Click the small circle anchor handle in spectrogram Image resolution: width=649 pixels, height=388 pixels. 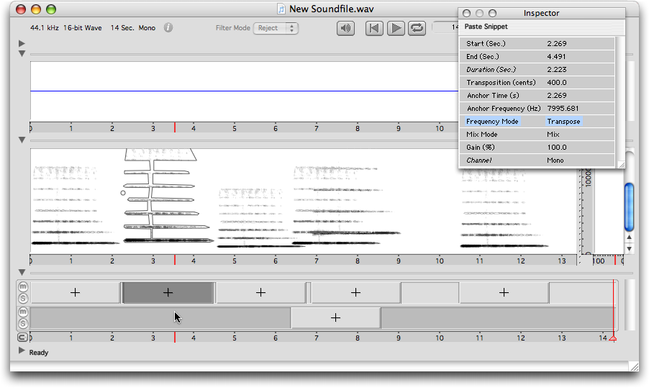[123, 193]
